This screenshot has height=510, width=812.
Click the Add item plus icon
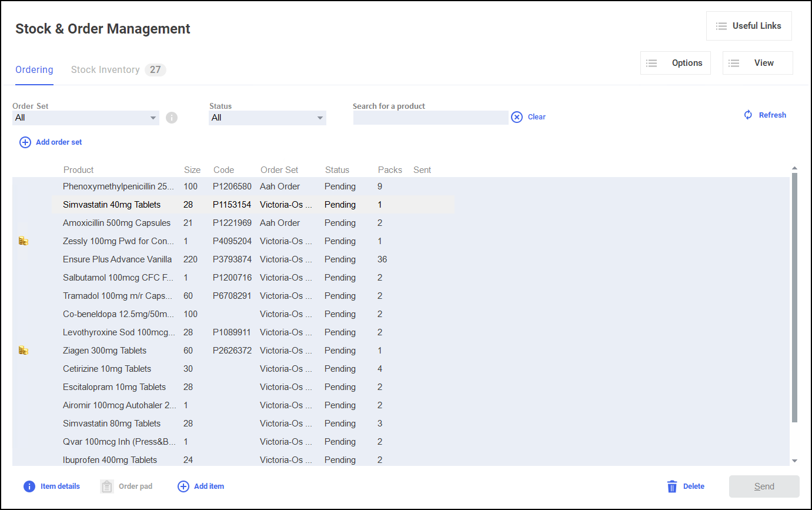click(183, 486)
